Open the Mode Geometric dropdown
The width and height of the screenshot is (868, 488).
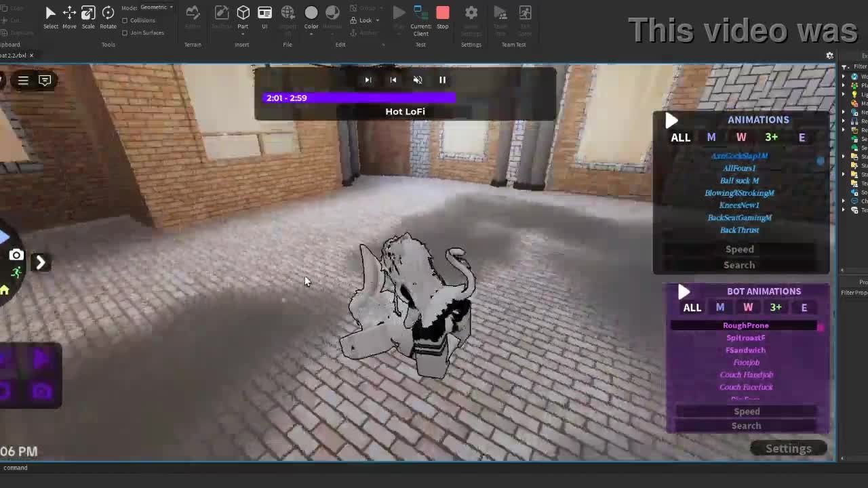(x=156, y=7)
